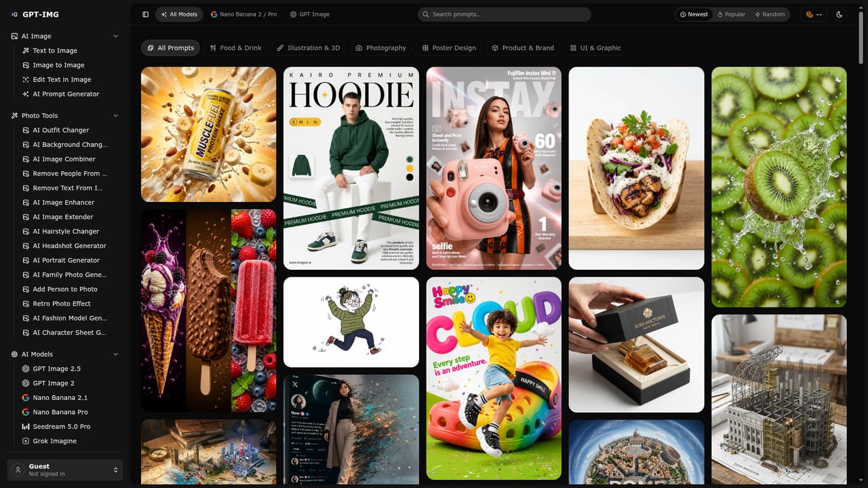
Task: Collapse the AI Image section chevron
Action: (x=115, y=36)
